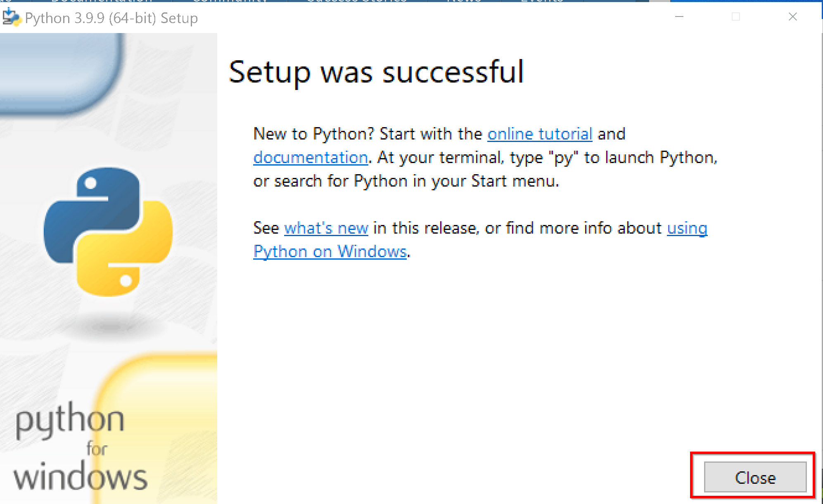Open the documentation link
The width and height of the screenshot is (823, 504).
(311, 158)
